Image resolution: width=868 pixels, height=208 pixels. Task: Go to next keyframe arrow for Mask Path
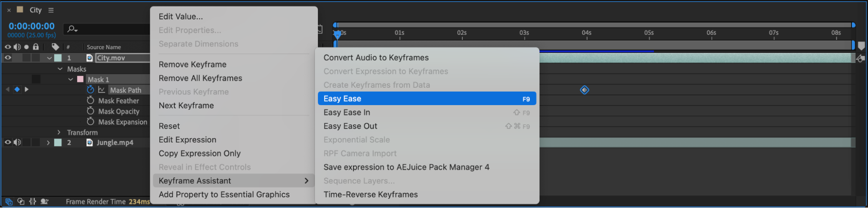(x=26, y=89)
